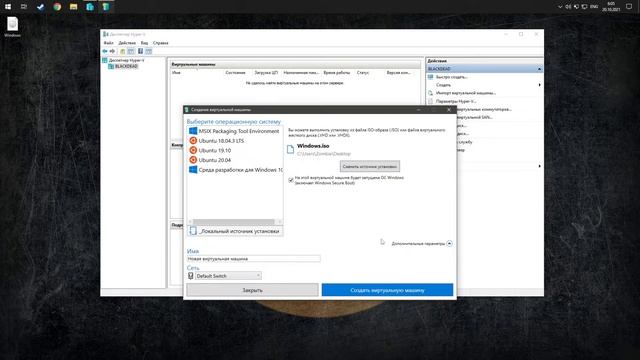Screen dimensions: 640x360
Task: Click Быстро создать in the Actions pane
Action: (x=451, y=77)
